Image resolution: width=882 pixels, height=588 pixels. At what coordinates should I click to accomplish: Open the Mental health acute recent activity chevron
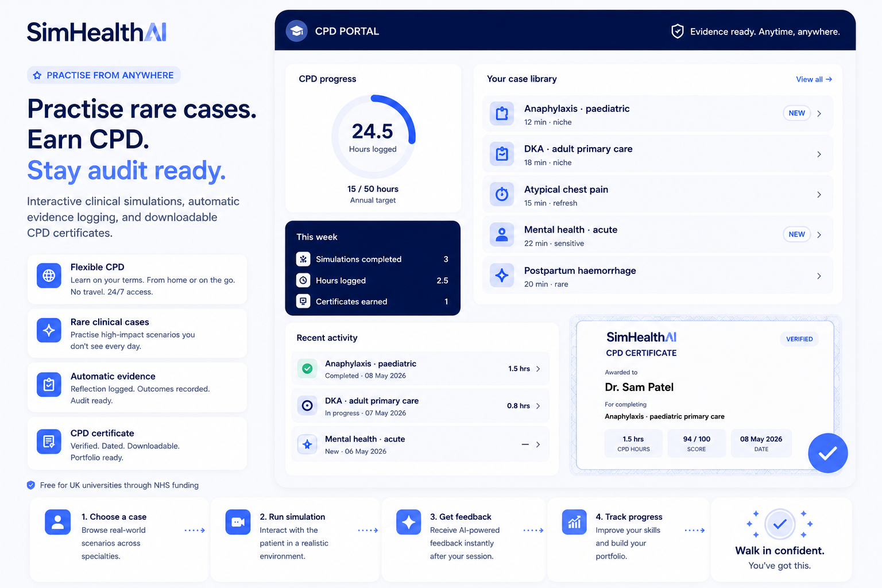[x=538, y=444]
